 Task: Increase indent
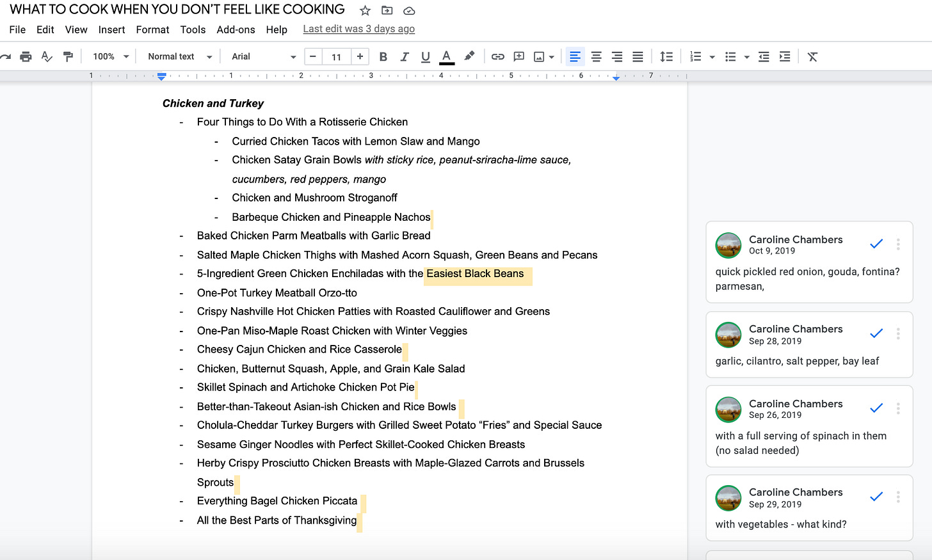tap(785, 56)
